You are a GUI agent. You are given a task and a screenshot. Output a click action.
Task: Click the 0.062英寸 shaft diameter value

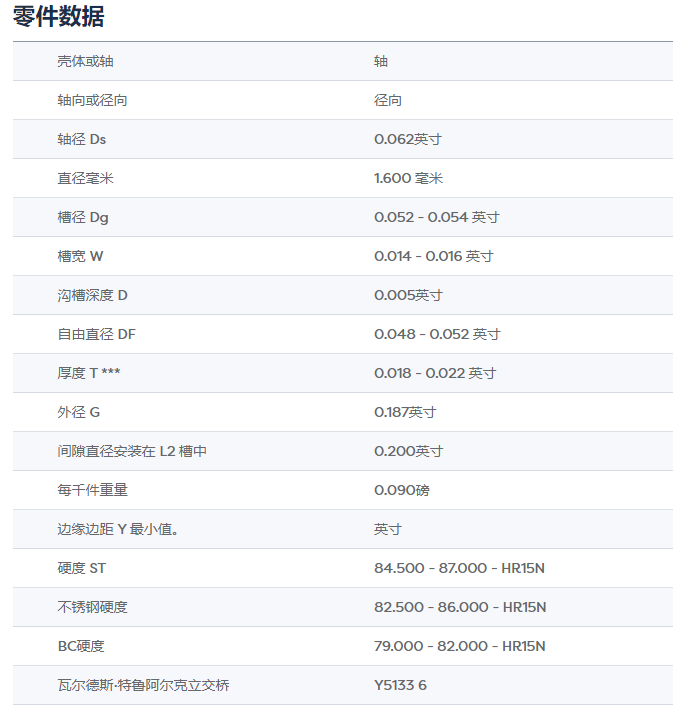point(408,140)
